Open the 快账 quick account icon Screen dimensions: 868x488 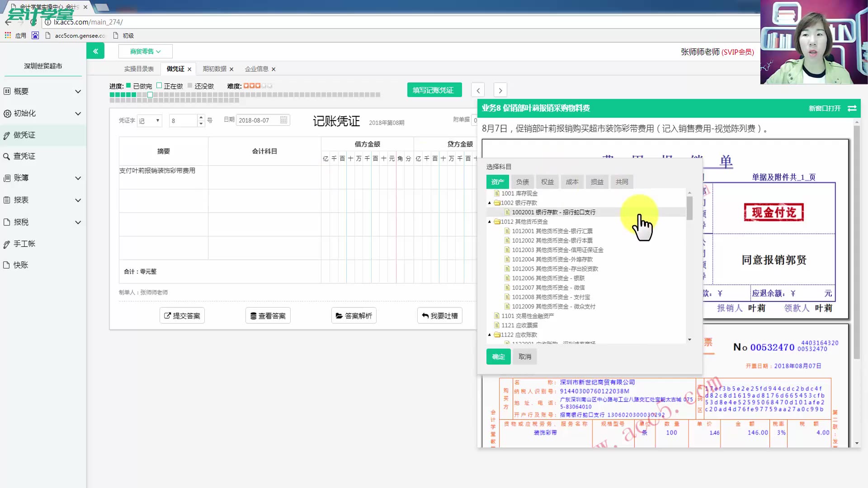[6, 265]
